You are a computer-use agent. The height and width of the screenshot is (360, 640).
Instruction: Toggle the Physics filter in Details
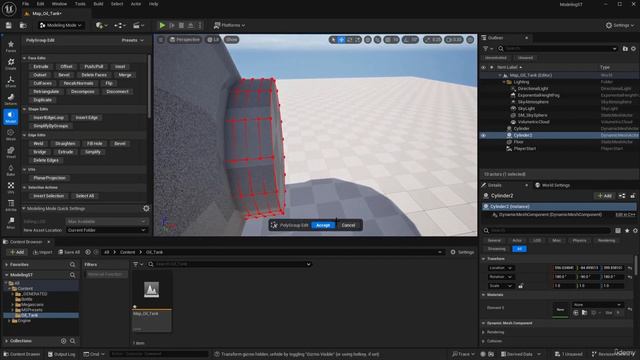[579, 241]
